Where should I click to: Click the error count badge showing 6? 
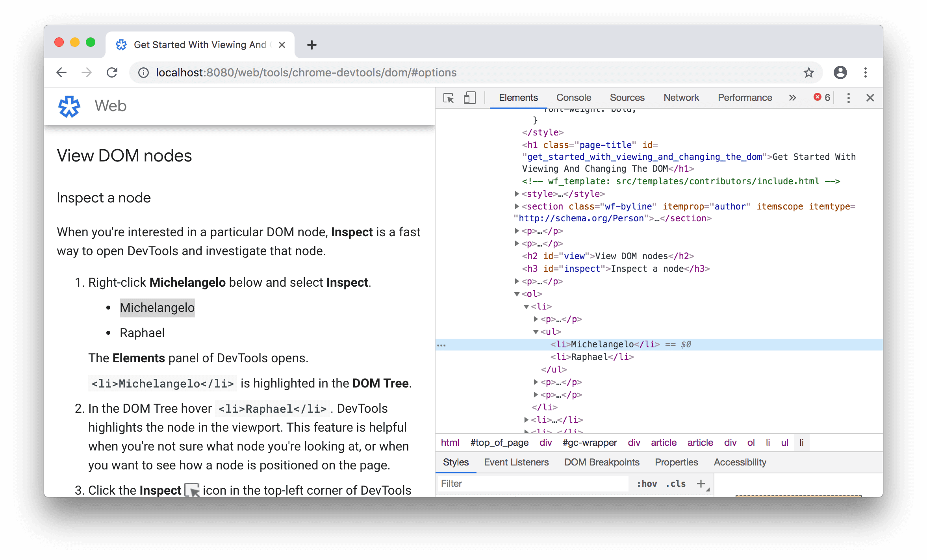click(x=822, y=97)
